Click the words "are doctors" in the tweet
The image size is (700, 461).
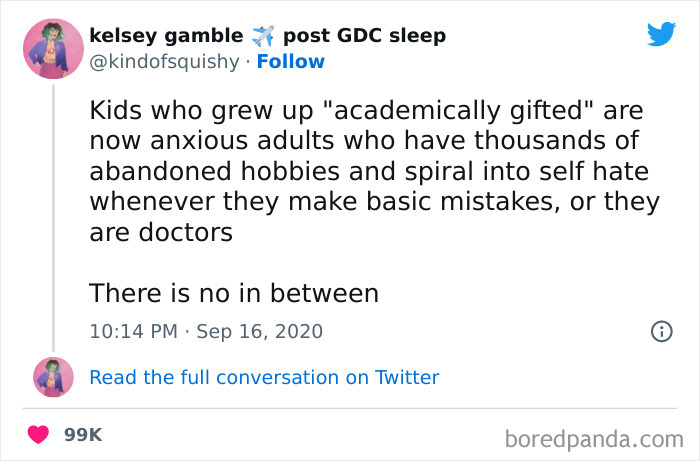coord(161,232)
